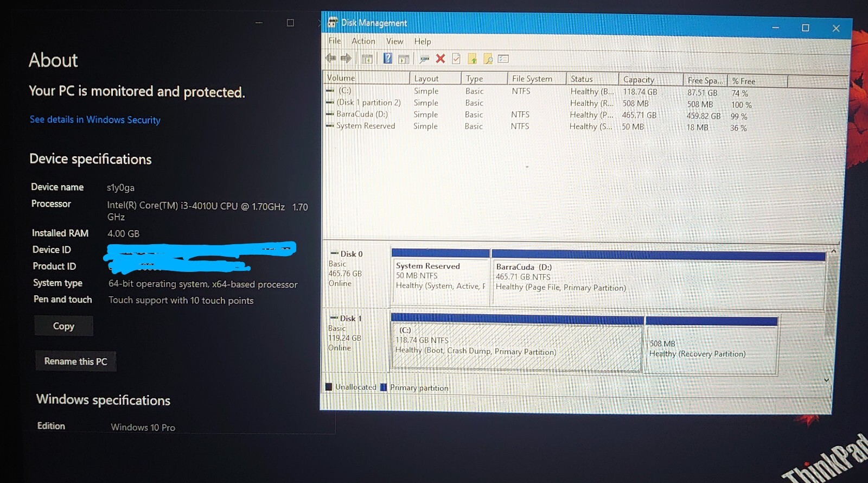
Task: Click the Explore folder-with-magnifier toolbar icon
Action: click(488, 59)
